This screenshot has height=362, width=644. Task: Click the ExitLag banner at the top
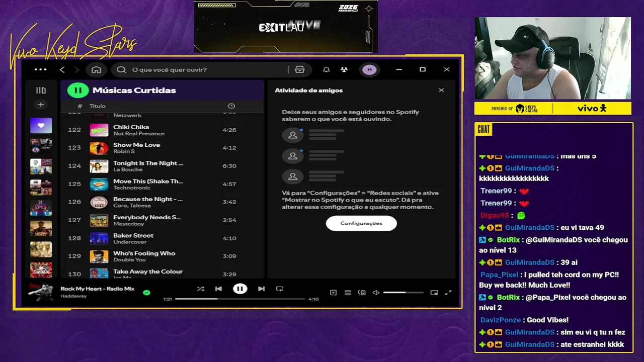point(286,26)
